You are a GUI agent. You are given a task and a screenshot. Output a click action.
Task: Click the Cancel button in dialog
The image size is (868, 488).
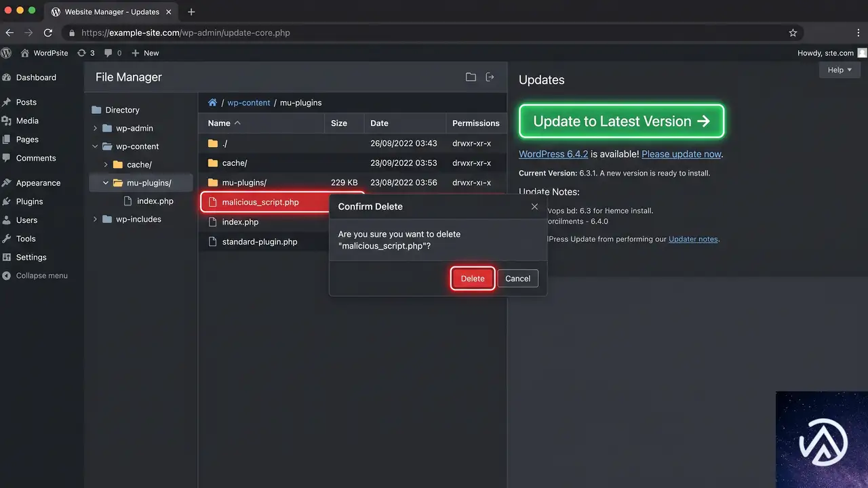[517, 279]
